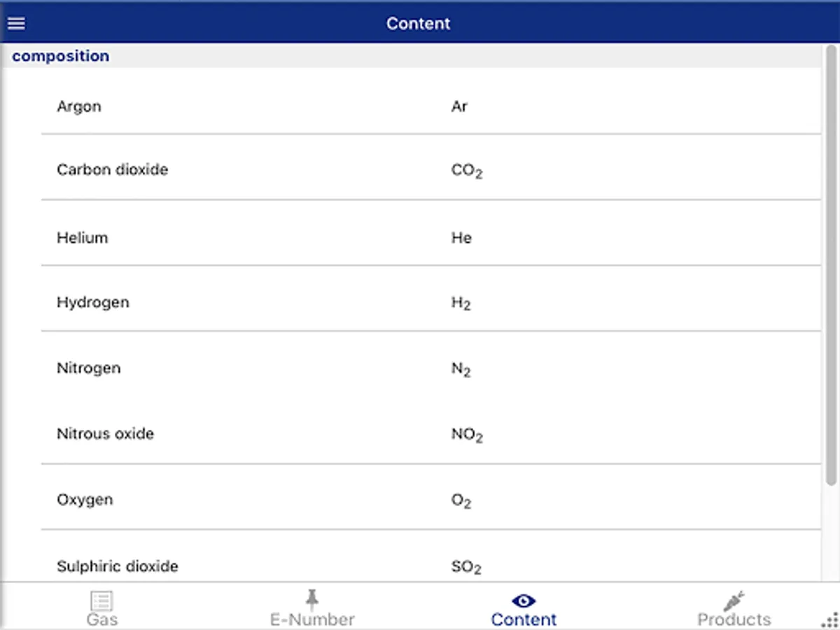This screenshot has width=840, height=630.
Task: Click the composition section header
Action: 61,56
